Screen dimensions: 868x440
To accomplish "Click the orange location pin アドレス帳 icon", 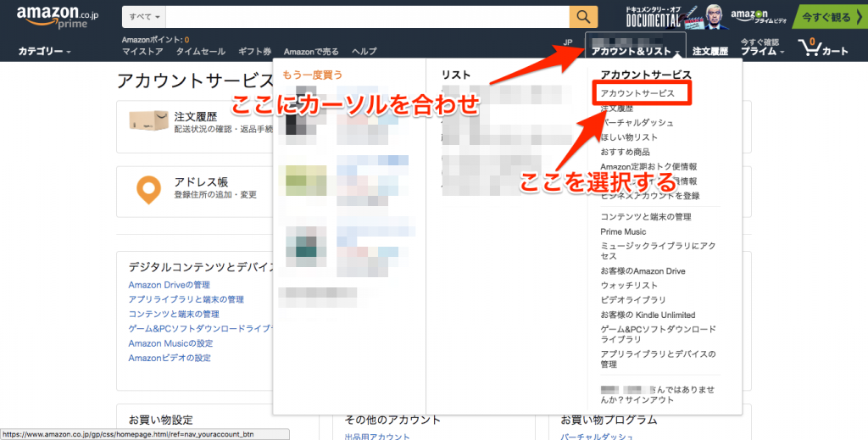I will point(148,190).
